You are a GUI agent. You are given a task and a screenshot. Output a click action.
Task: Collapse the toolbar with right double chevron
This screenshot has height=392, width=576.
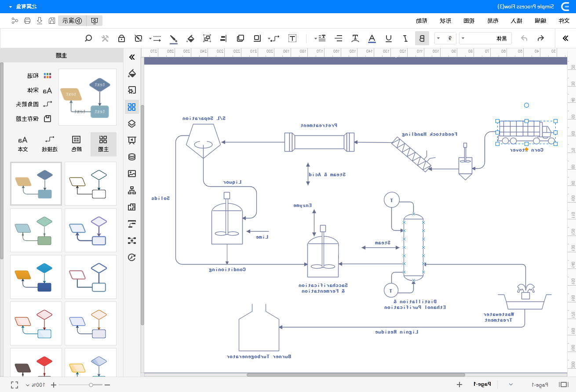point(565,38)
